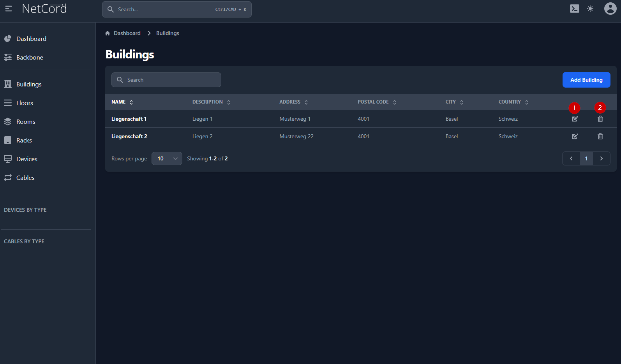Go to Dashboard via breadcrumb link
The width and height of the screenshot is (621, 364).
click(127, 33)
